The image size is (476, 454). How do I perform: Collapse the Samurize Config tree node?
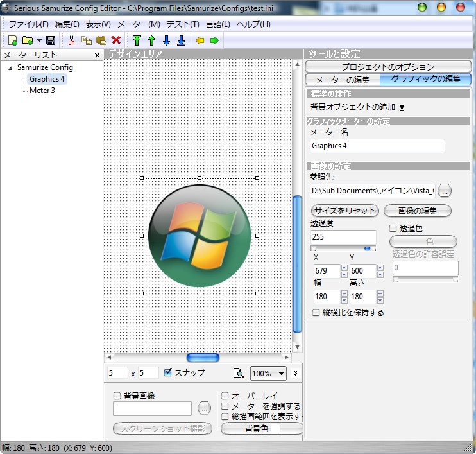pyautogui.click(x=10, y=68)
